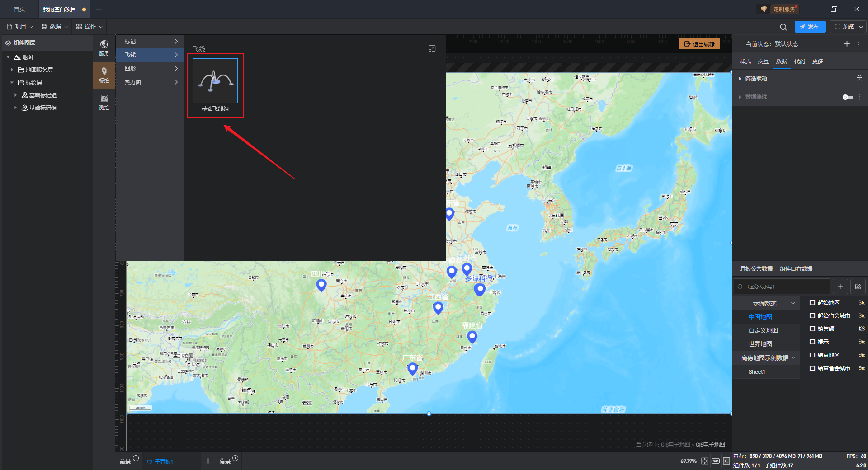Check the 销售额 field checkbox

tap(812, 329)
